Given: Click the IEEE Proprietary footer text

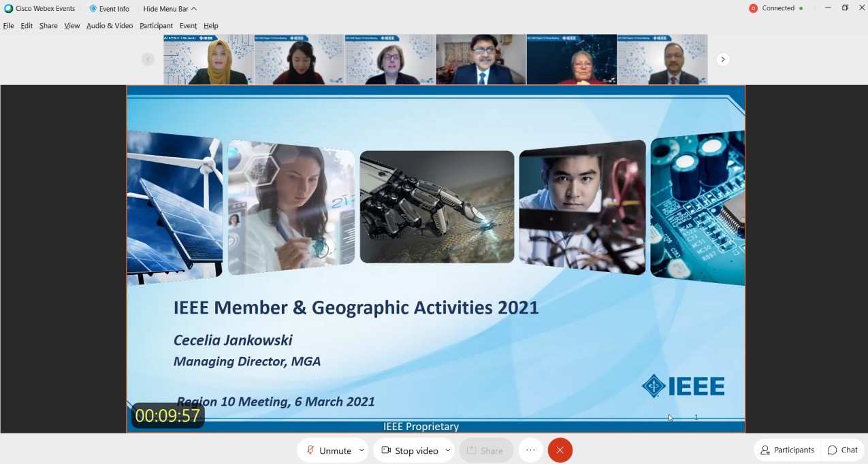Looking at the screenshot, I should (421, 427).
